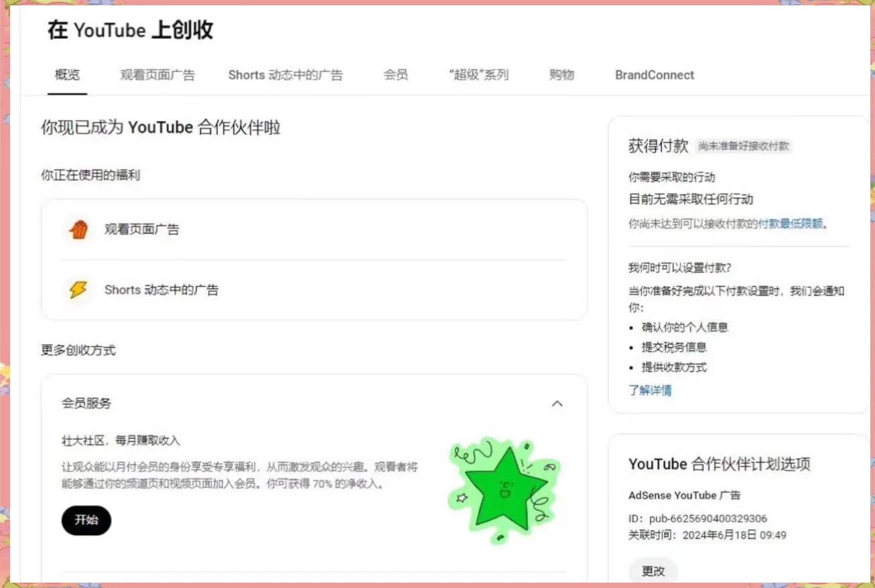Click the 观看页面广告 benefit row
Screen dimensions: 875x588
(314, 230)
